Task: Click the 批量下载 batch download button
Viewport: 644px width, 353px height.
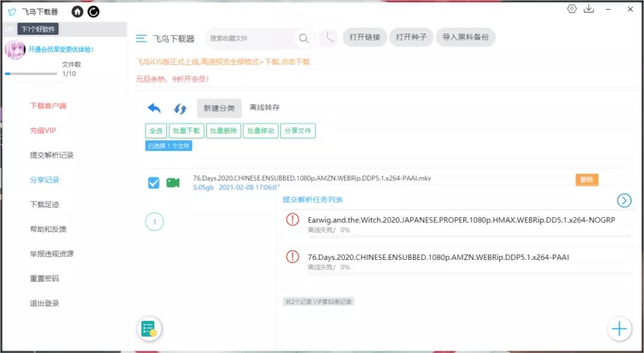Action: [x=185, y=131]
